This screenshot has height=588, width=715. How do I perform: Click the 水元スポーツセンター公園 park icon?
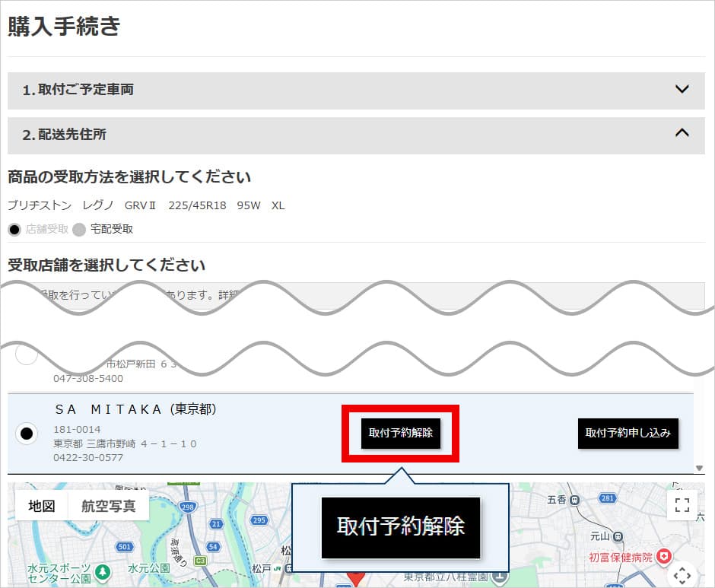pos(103,572)
